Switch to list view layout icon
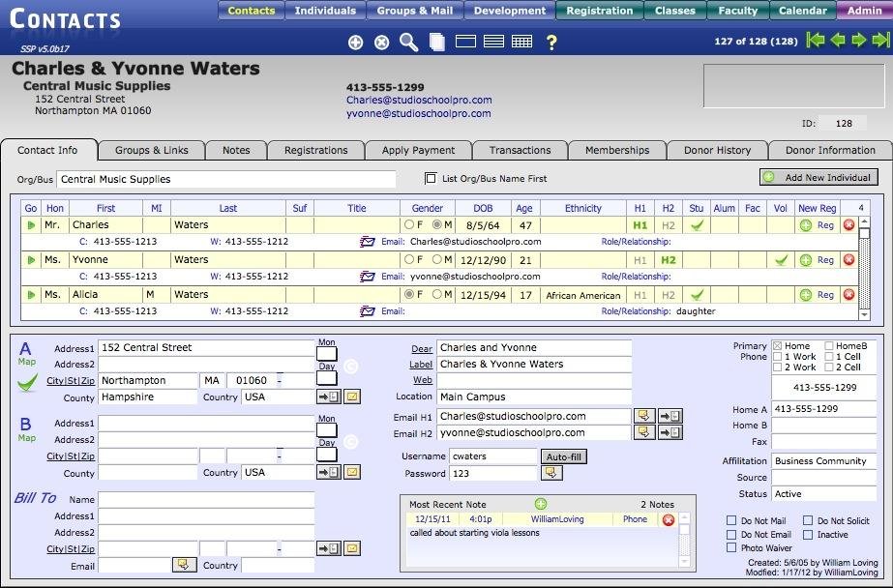The width and height of the screenshot is (893, 588). (x=493, y=42)
